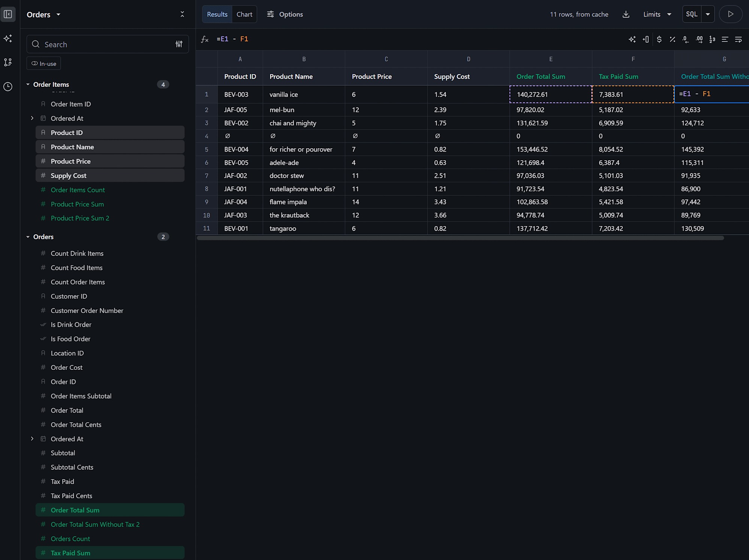Toggle text wrap icon

(739, 39)
